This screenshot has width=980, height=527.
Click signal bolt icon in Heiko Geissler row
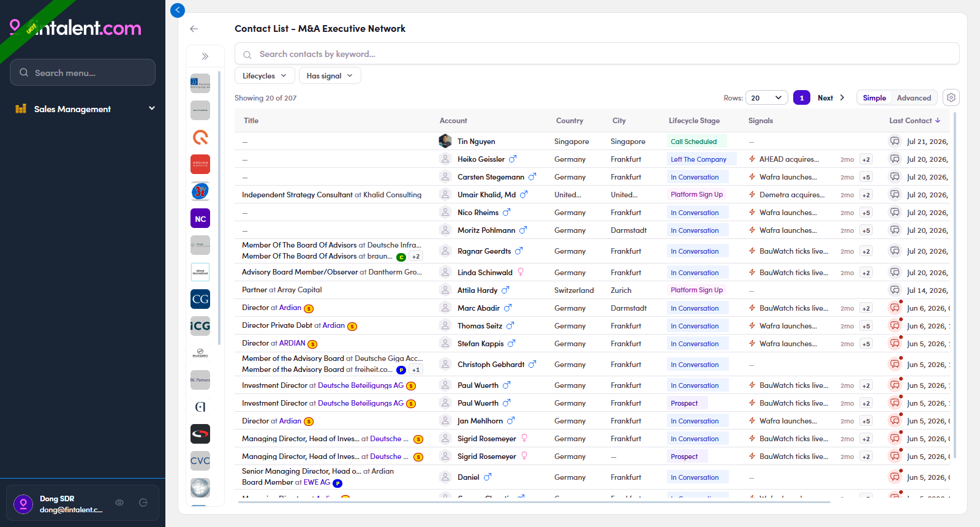[752, 159]
